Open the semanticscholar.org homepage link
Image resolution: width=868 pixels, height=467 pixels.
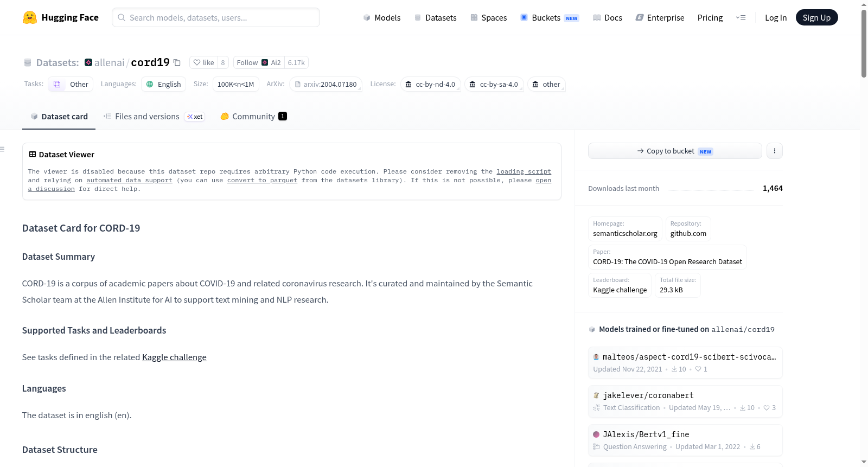tap(625, 228)
